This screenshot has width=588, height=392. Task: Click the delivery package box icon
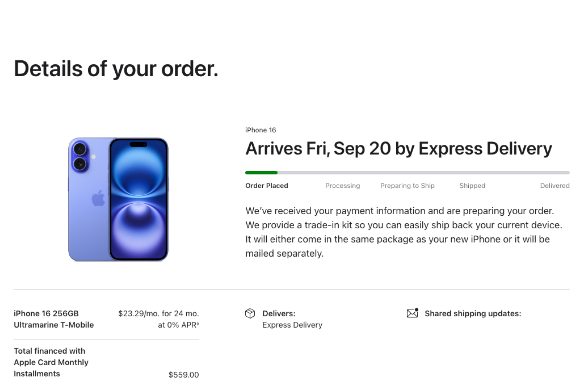(250, 313)
